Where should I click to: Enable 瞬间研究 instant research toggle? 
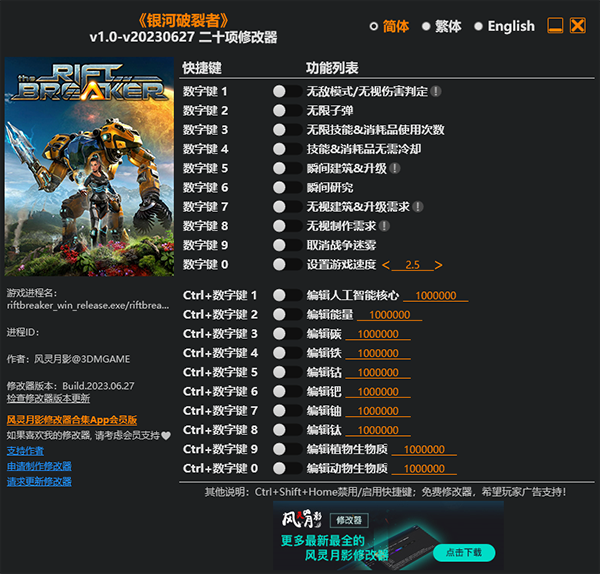tap(287, 188)
